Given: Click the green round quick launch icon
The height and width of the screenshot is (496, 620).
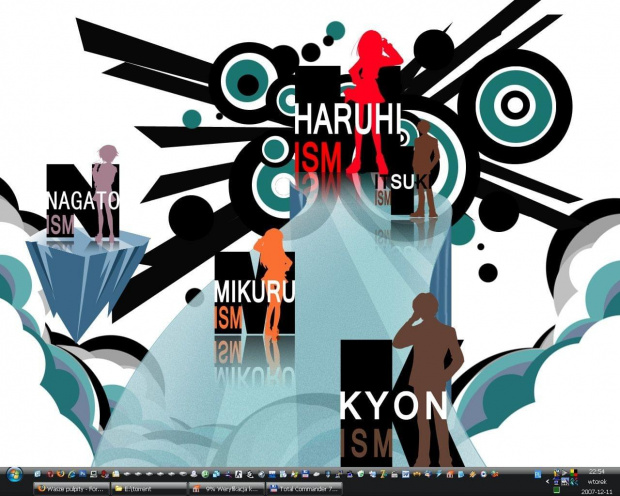Looking at the screenshot, I should [x=205, y=474].
